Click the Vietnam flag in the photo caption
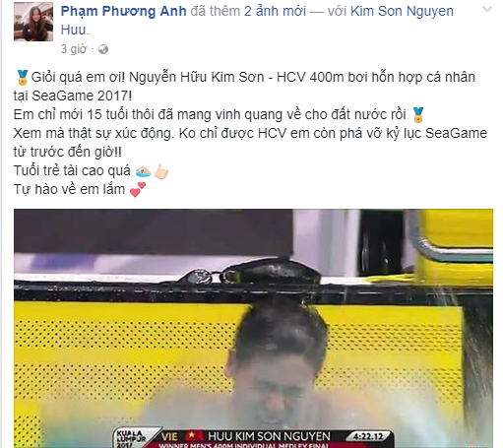Viewport: 503px width, 448px height. pyautogui.click(x=193, y=436)
